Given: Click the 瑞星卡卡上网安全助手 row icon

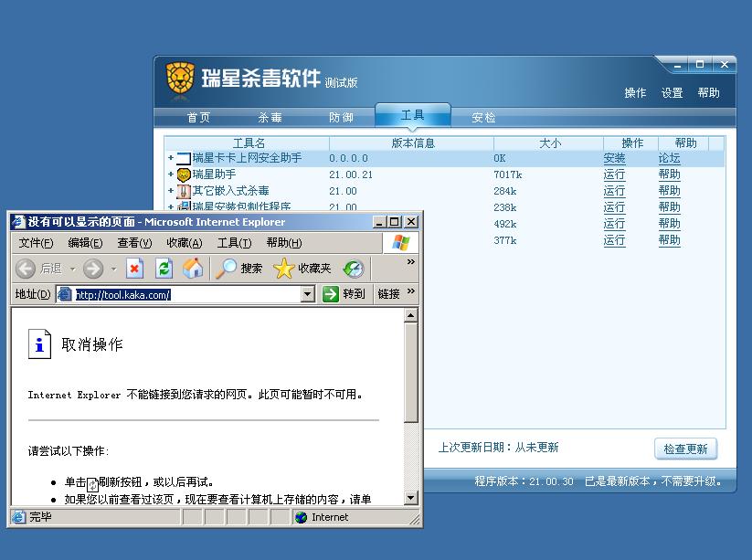Looking at the screenshot, I should 184,158.
